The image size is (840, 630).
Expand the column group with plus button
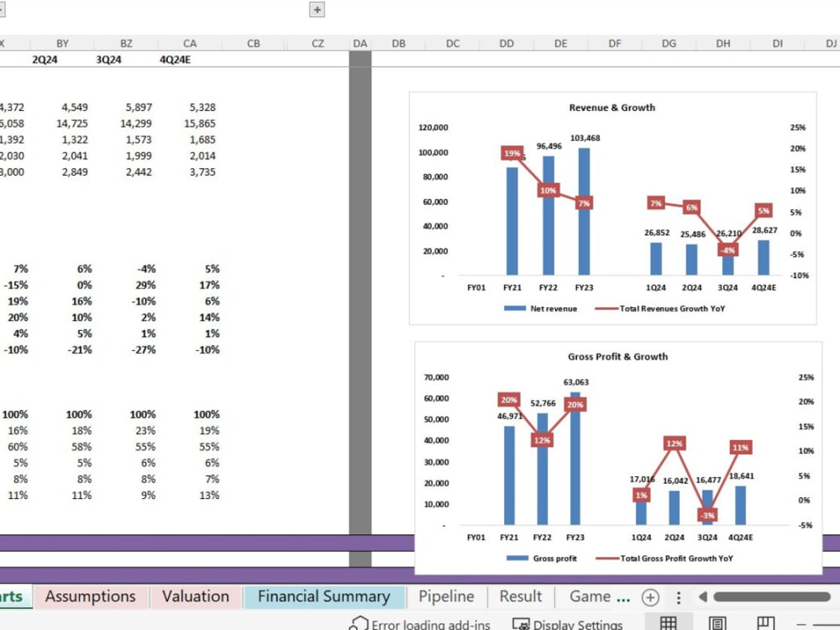tap(318, 9)
